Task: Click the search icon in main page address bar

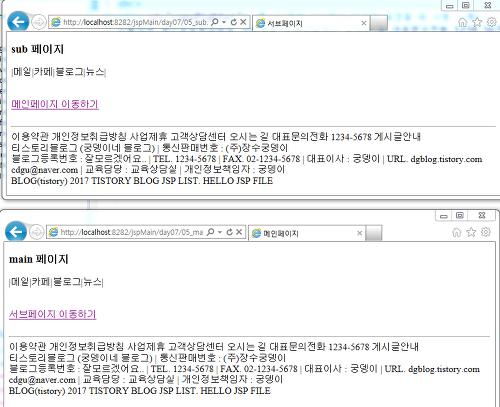Action: tap(211, 232)
